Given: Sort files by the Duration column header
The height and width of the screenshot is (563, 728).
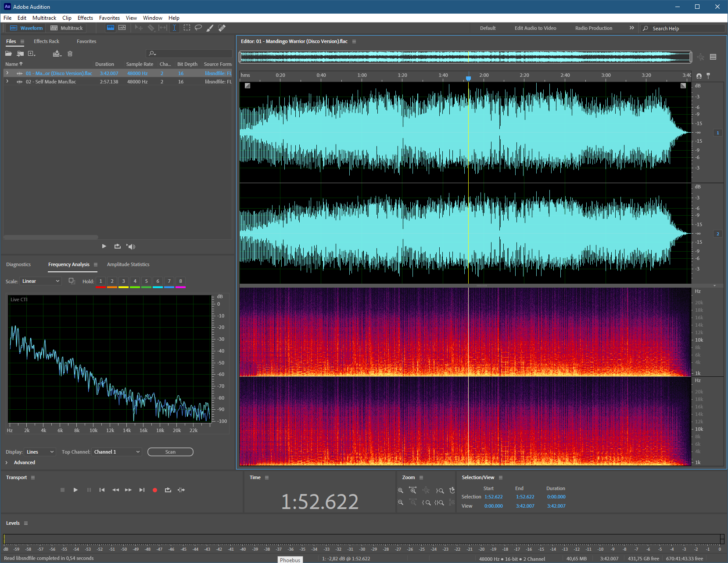Looking at the screenshot, I should [x=104, y=64].
